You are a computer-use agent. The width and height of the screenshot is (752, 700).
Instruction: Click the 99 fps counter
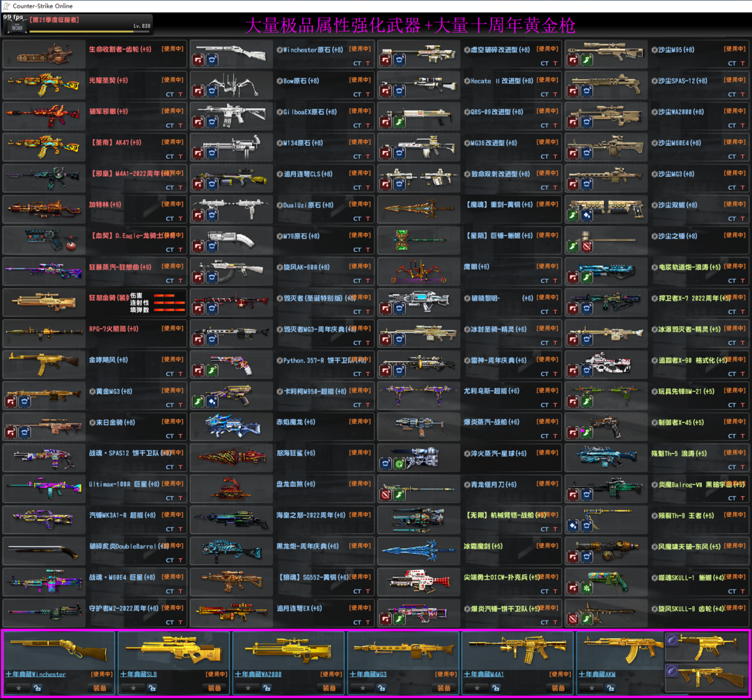[x=13, y=17]
